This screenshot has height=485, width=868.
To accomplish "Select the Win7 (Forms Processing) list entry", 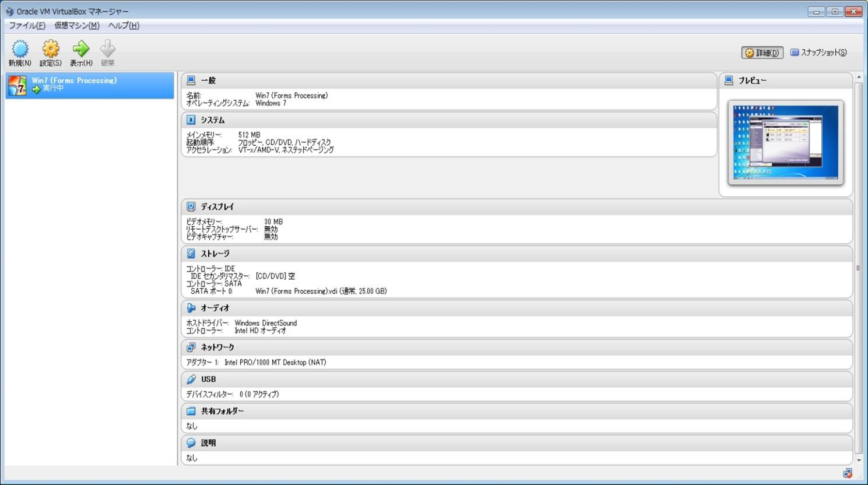I will (x=90, y=85).
